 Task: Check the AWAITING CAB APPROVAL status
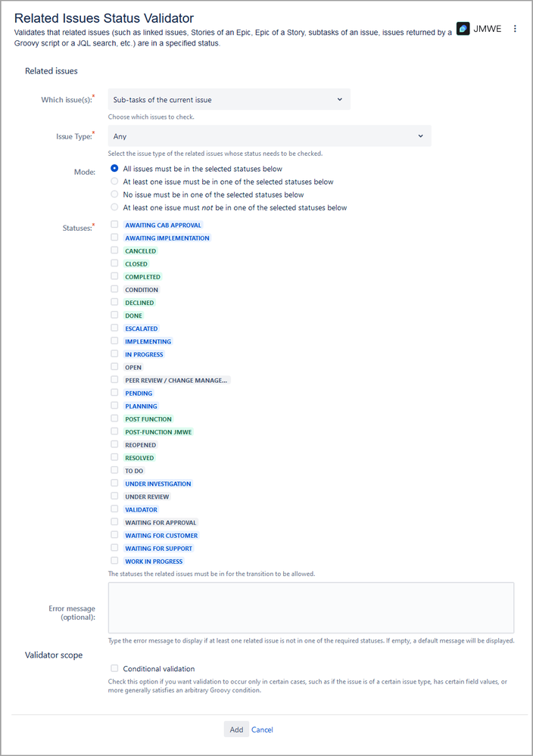pyautogui.click(x=114, y=224)
